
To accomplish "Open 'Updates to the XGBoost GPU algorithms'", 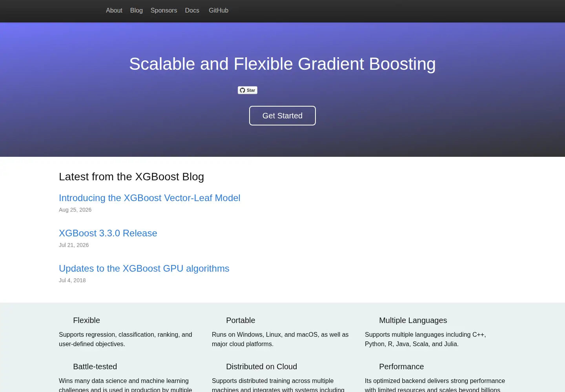I will (x=144, y=269).
